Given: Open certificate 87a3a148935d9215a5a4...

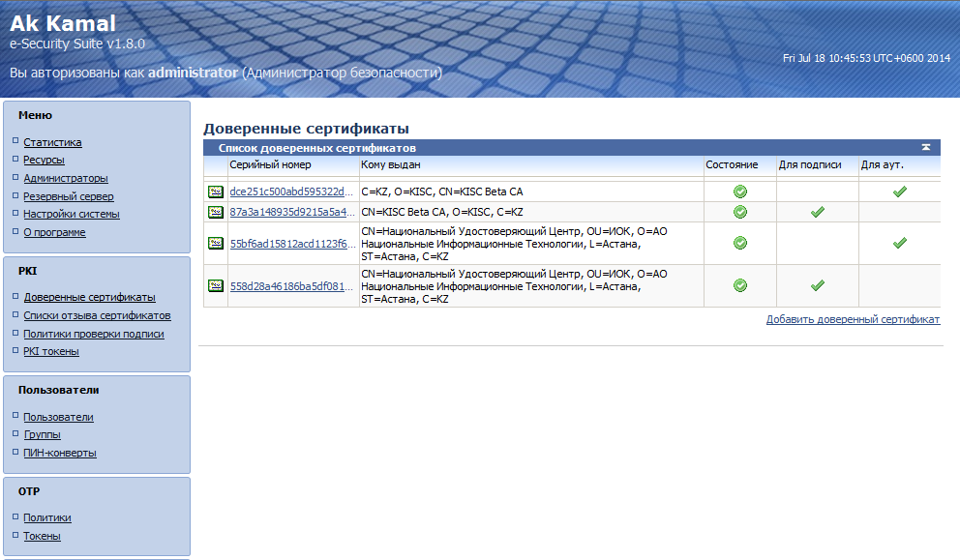Looking at the screenshot, I should click(292, 212).
